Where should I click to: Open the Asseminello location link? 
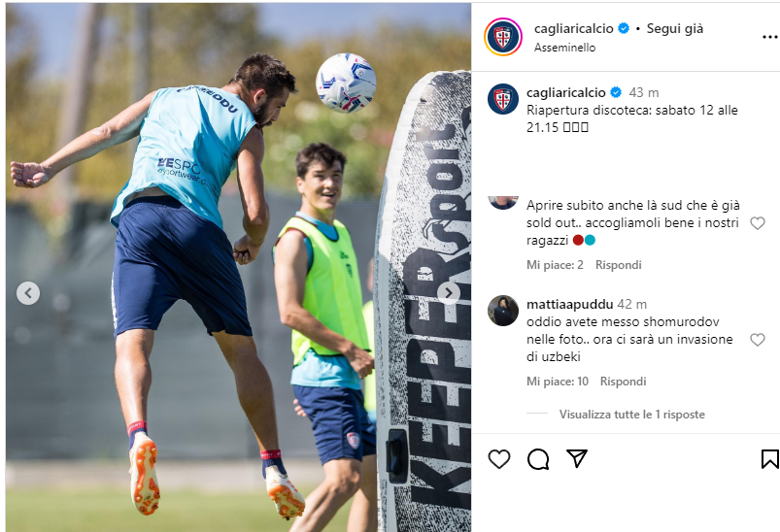(x=564, y=48)
